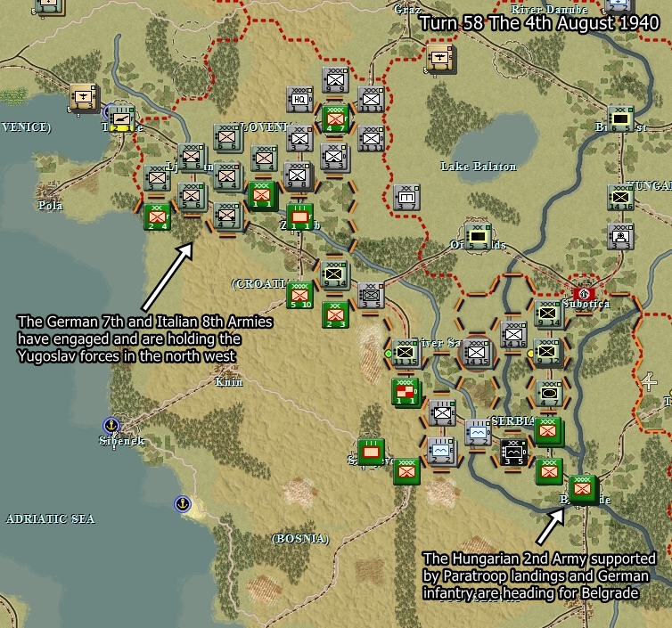672x628 pixels.
Task: Click the '(BOSNIA)' region label
Action: 300,538
